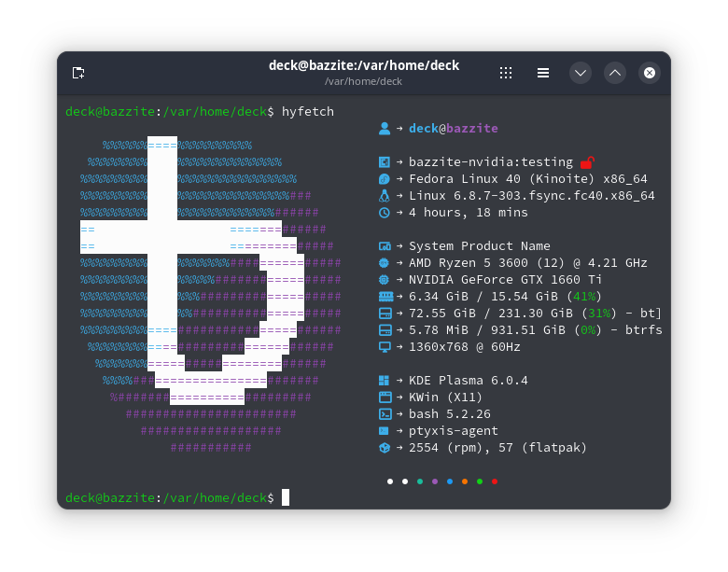Close the Ptyxis terminal window
This screenshot has width=728, height=572.
click(x=650, y=73)
